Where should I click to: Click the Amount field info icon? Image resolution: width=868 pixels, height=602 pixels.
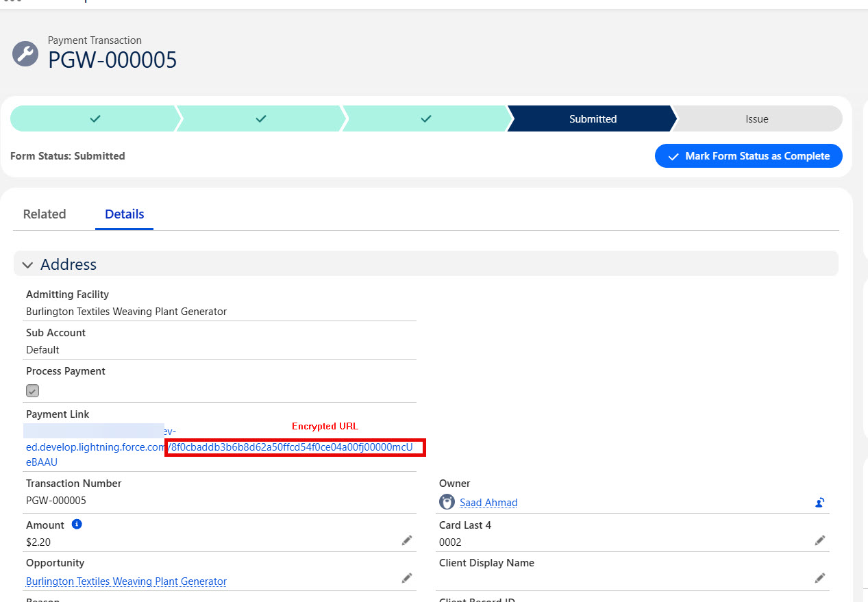coord(77,525)
